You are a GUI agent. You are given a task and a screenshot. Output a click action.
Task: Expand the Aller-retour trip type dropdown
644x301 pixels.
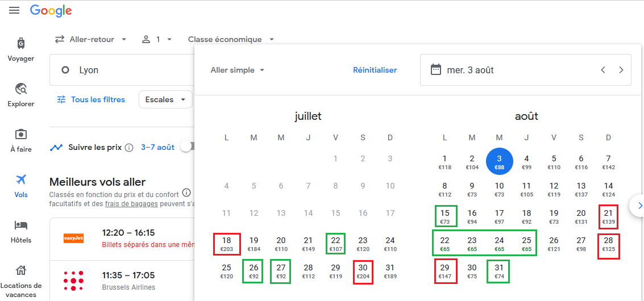click(x=91, y=40)
